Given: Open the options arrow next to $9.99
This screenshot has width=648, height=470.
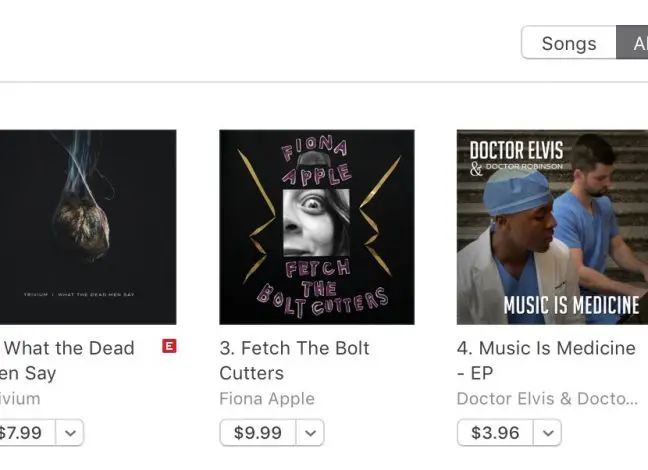Looking at the screenshot, I should tap(311, 433).
